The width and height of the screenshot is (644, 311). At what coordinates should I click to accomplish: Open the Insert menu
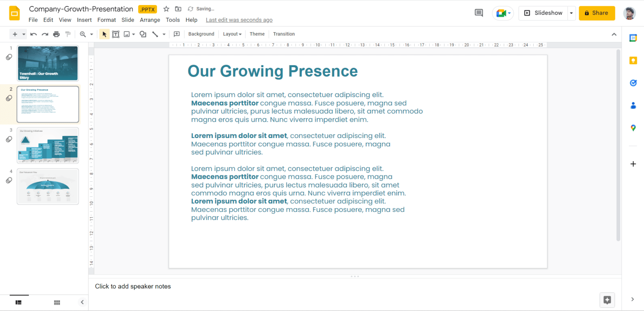point(84,20)
